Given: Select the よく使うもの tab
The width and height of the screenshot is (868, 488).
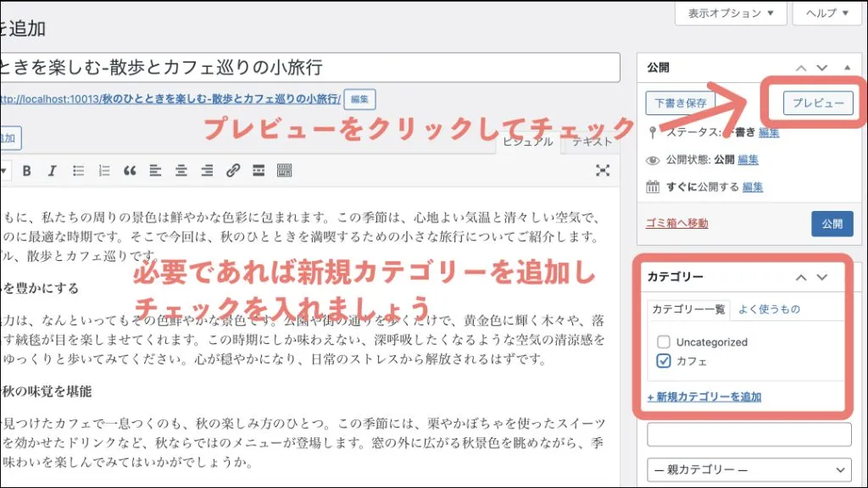Looking at the screenshot, I should (x=770, y=309).
